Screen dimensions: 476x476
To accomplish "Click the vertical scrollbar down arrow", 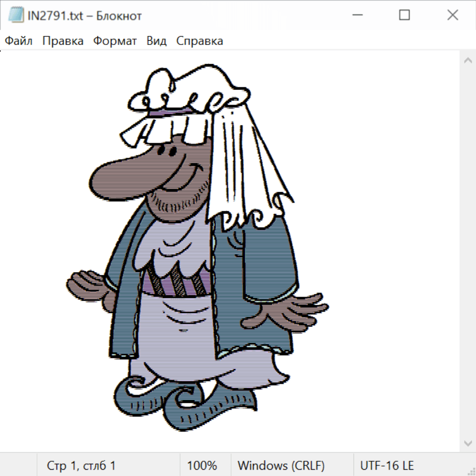I will point(468,443).
